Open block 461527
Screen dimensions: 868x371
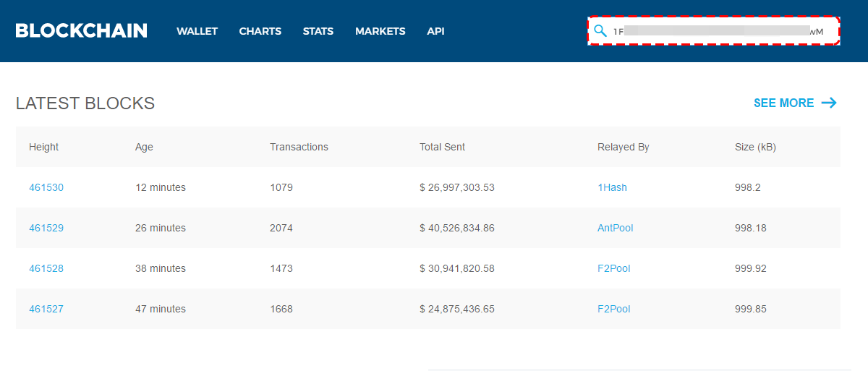tap(46, 309)
